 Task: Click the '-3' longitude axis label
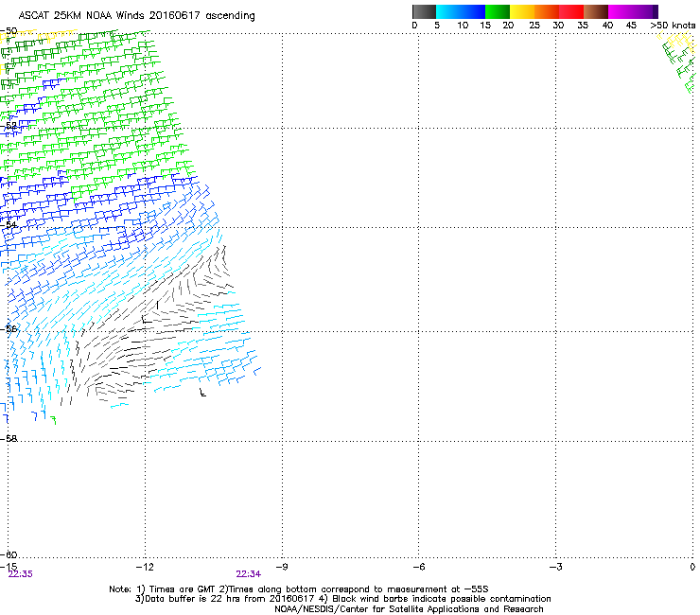pos(555,567)
